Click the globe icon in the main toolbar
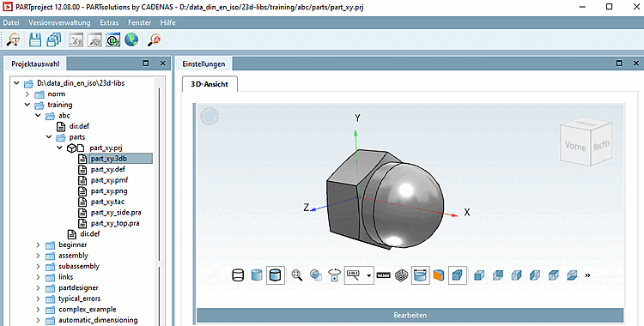Image resolution: width=644 pixels, height=326 pixels. (131, 39)
